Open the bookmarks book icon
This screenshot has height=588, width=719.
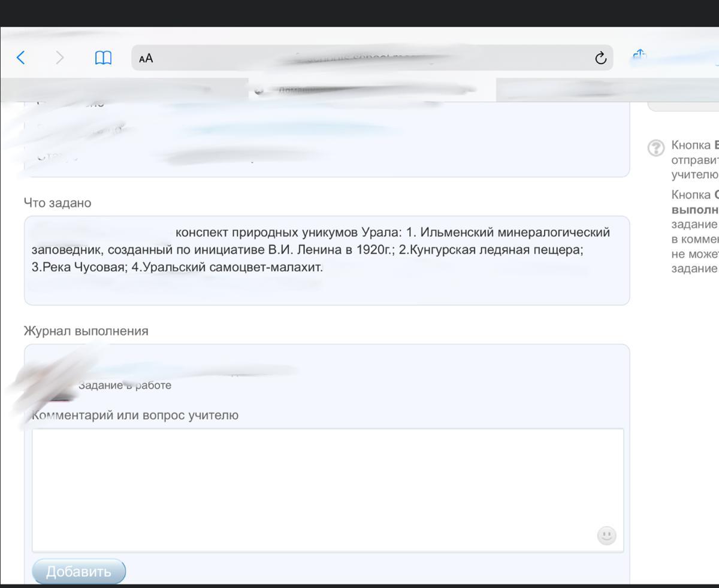[103, 58]
